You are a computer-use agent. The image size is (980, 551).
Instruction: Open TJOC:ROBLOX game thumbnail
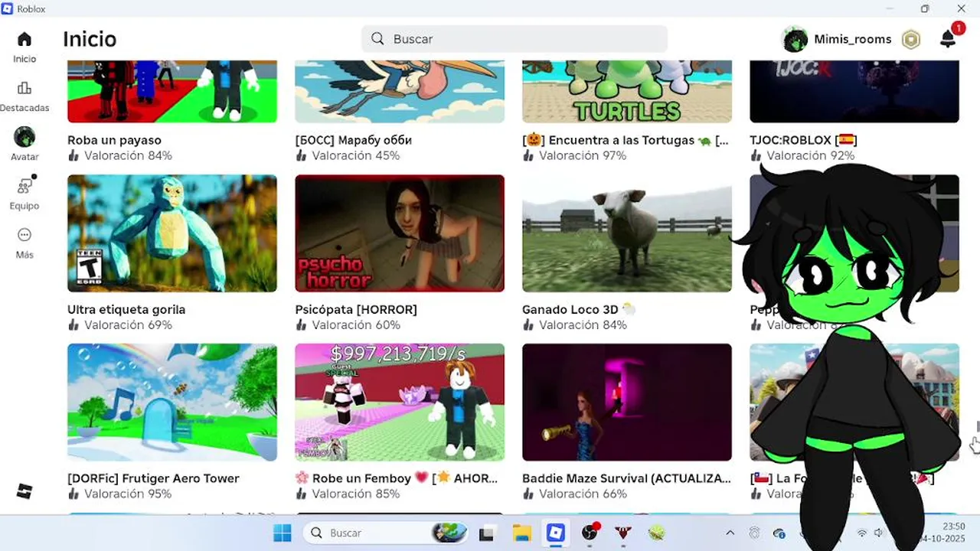click(854, 92)
